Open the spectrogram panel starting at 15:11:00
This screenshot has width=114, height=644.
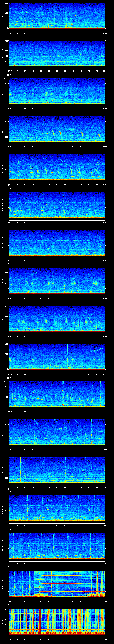pos(57,91)
